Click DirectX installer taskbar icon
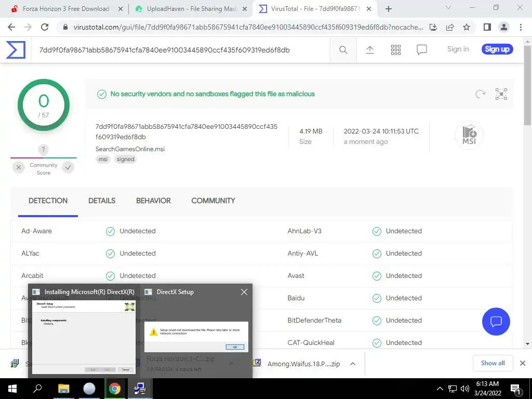532x399 pixels. click(140, 389)
